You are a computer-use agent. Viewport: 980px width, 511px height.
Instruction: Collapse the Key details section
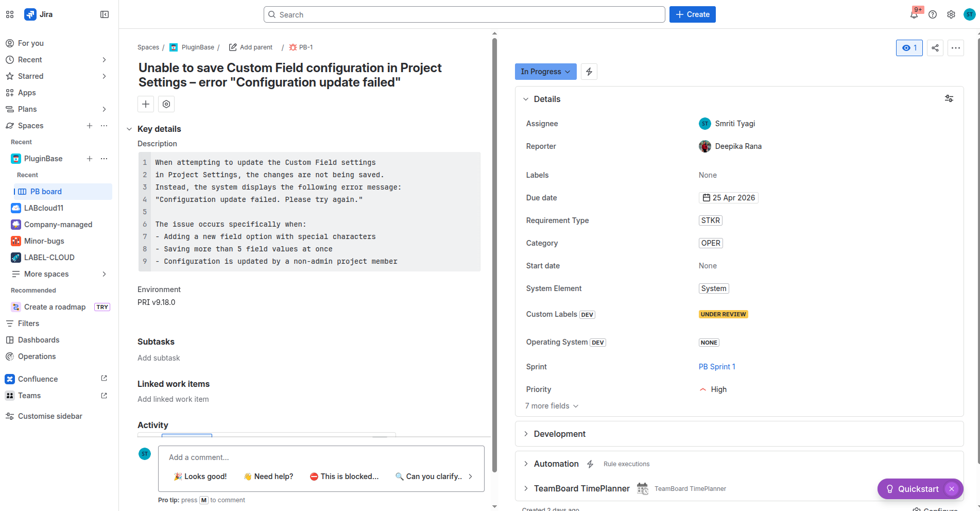[129, 129]
